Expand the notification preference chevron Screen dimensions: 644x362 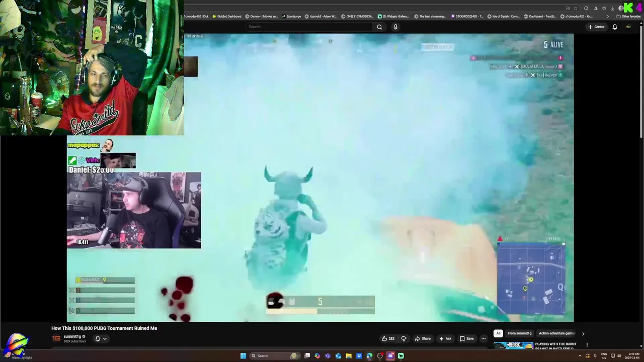click(x=105, y=338)
